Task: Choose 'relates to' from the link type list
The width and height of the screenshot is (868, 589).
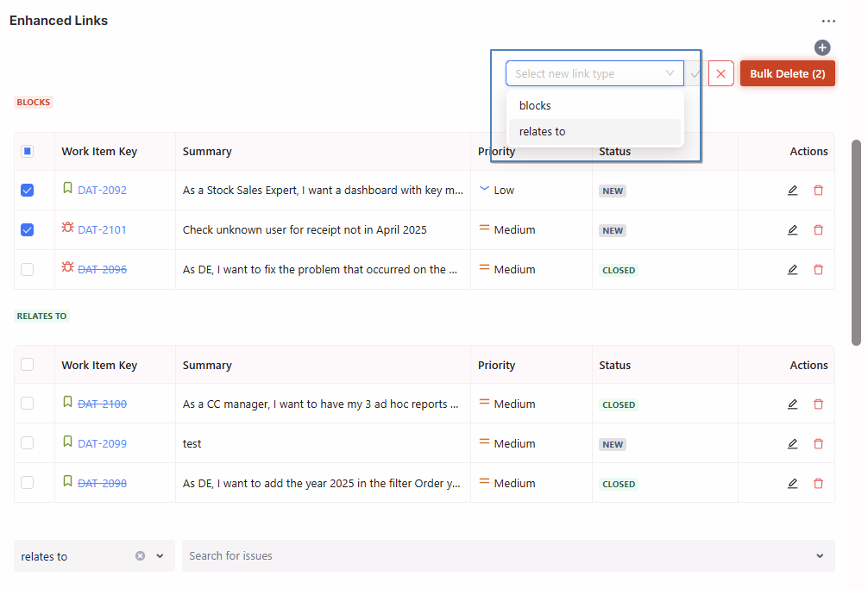Action: coord(543,132)
